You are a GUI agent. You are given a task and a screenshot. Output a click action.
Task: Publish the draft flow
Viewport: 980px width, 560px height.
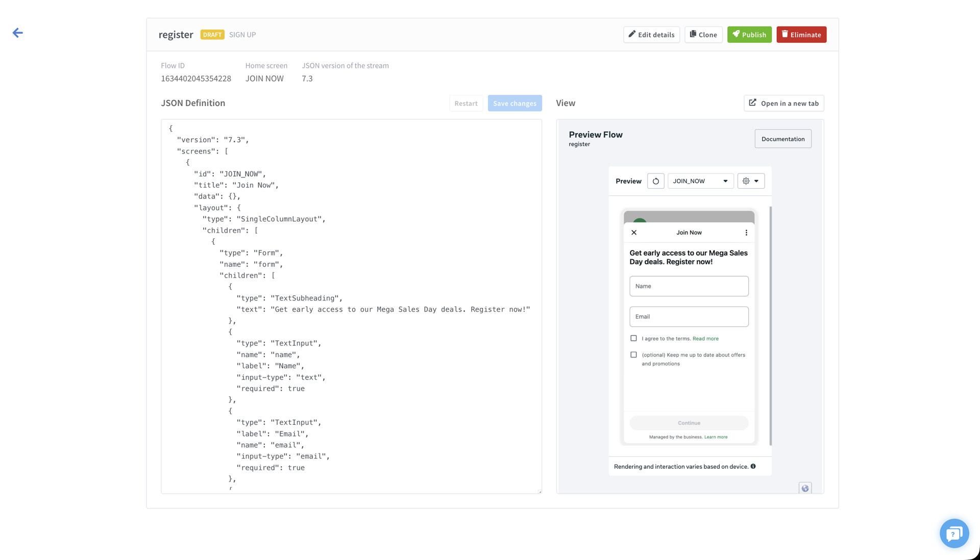tap(749, 35)
